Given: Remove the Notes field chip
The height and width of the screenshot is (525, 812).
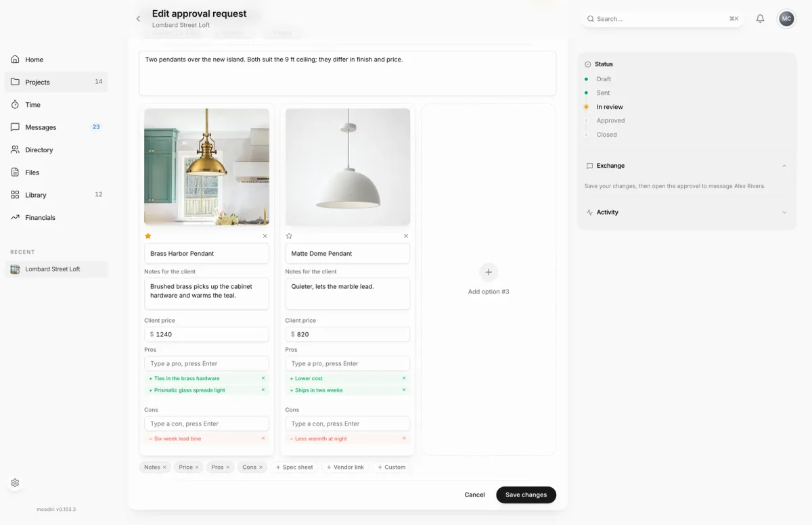Looking at the screenshot, I should click(x=164, y=467).
